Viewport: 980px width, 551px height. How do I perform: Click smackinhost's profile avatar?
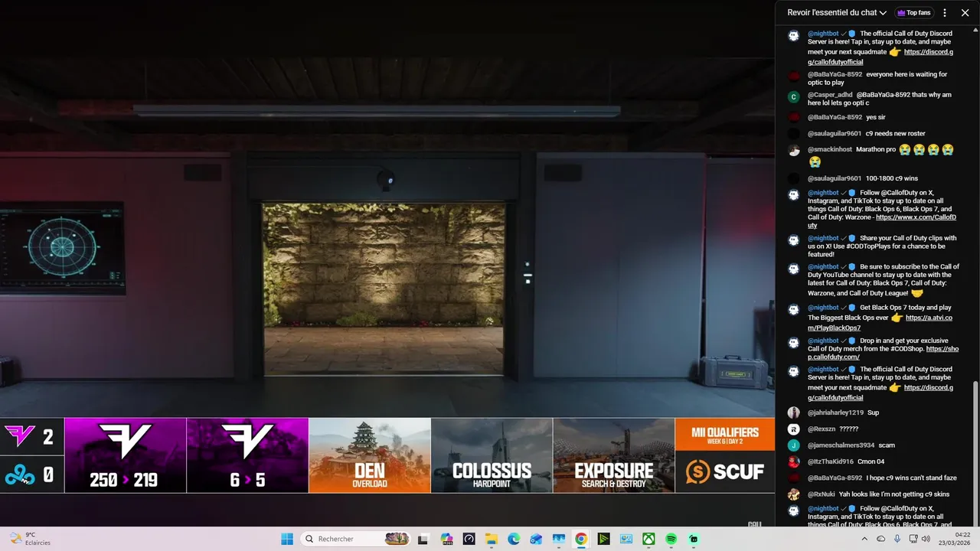[x=794, y=150]
